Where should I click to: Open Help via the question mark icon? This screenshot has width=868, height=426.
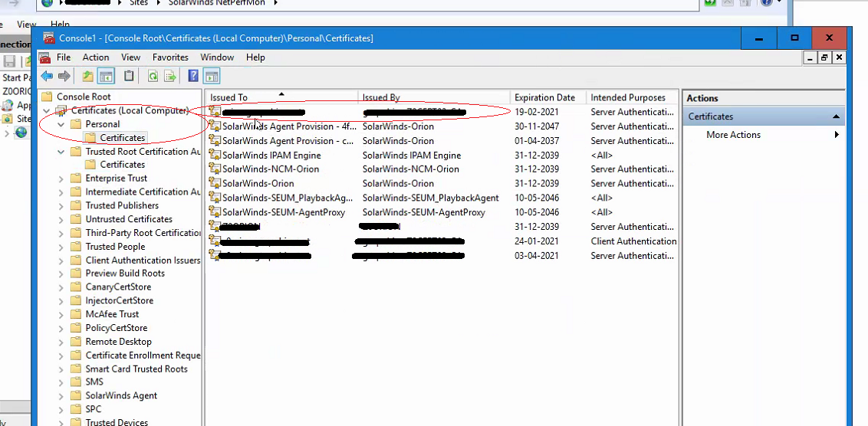tap(193, 76)
